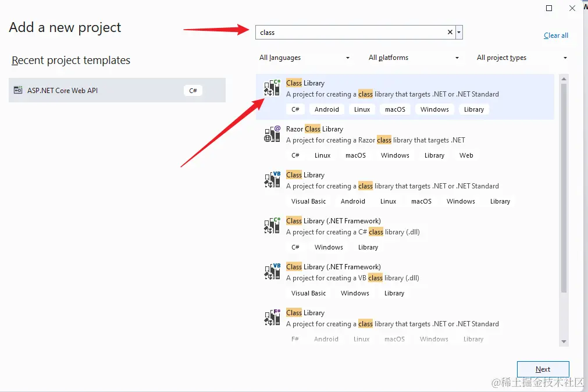588x392 pixels.
Task: Open the All languages filter dropdown
Action: point(304,58)
